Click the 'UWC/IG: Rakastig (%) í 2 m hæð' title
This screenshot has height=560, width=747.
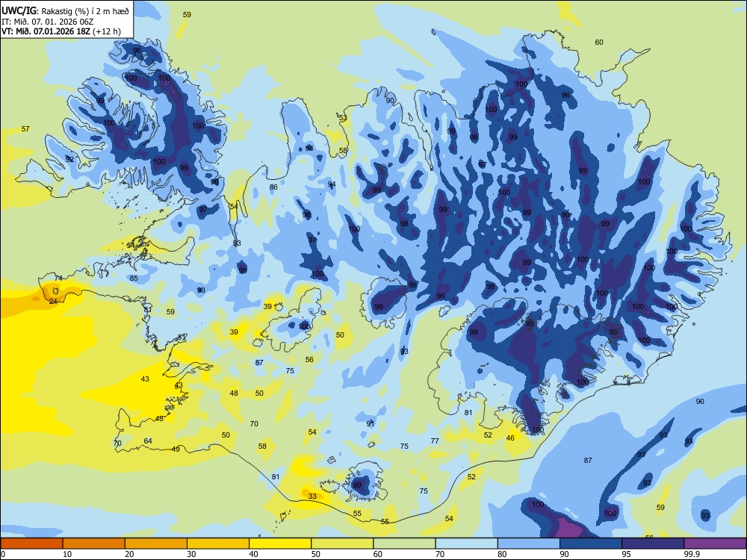(65, 11)
